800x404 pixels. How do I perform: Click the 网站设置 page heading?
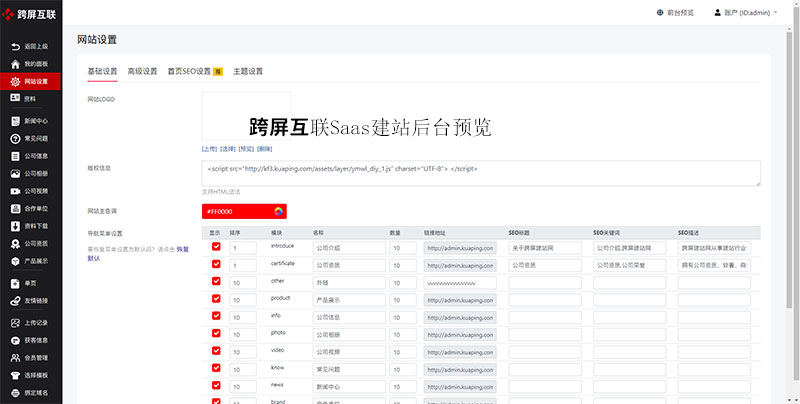[x=97, y=40]
